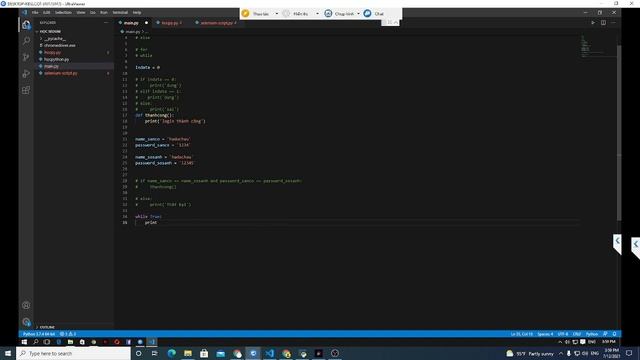Open the Run menu
This screenshot has height=360, width=640.
[x=104, y=12]
